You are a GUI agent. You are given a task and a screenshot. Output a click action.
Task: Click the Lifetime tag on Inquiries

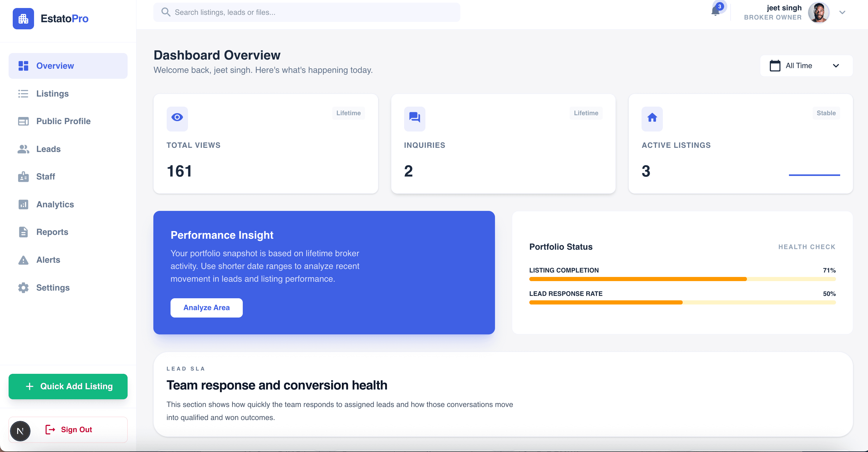(586, 113)
